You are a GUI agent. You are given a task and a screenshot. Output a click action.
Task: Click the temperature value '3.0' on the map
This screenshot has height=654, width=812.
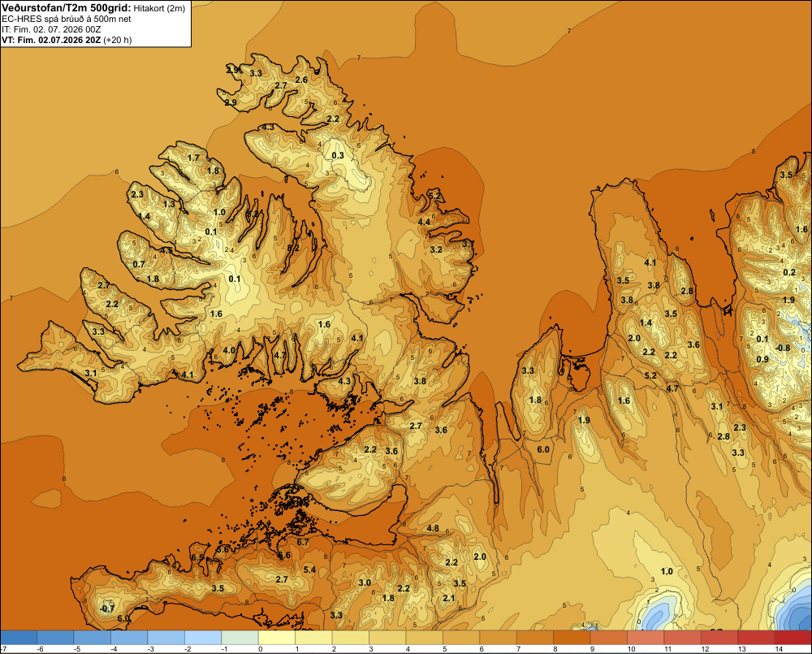tap(365, 583)
